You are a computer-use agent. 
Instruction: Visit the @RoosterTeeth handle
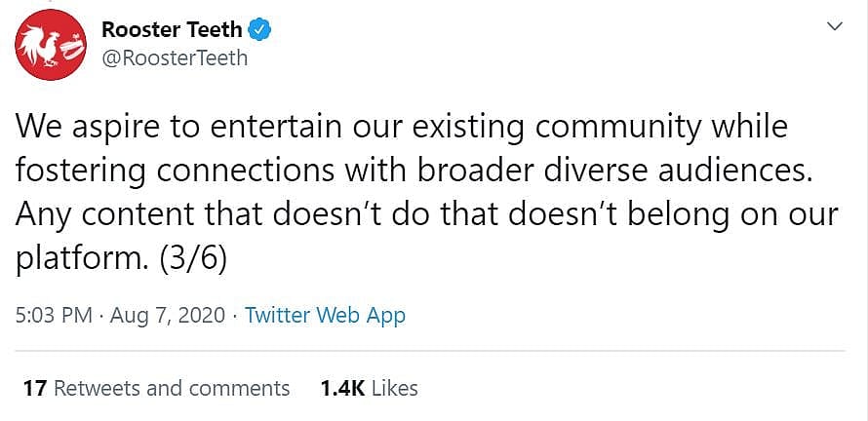point(175,58)
